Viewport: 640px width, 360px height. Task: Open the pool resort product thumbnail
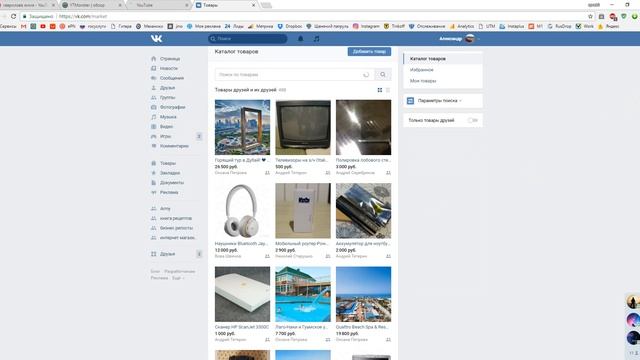303,294
